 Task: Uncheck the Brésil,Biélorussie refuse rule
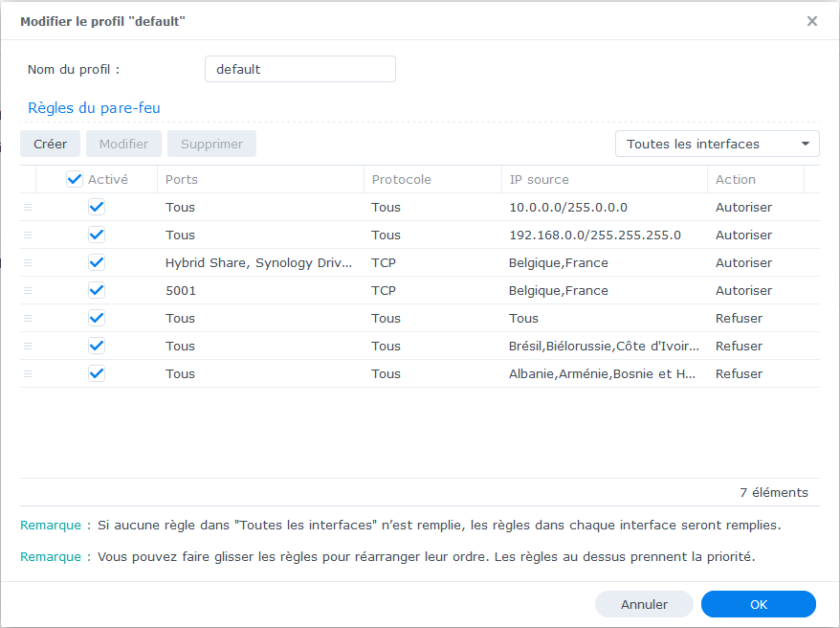pos(97,346)
